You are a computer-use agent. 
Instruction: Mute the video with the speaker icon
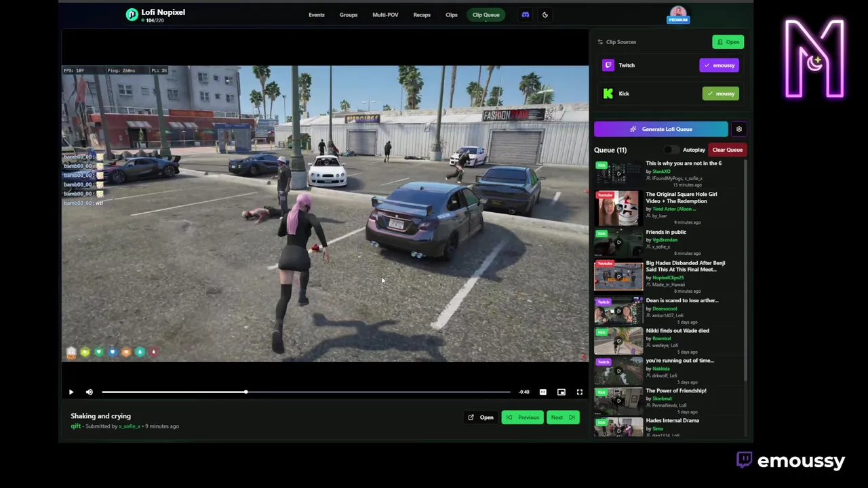click(90, 392)
